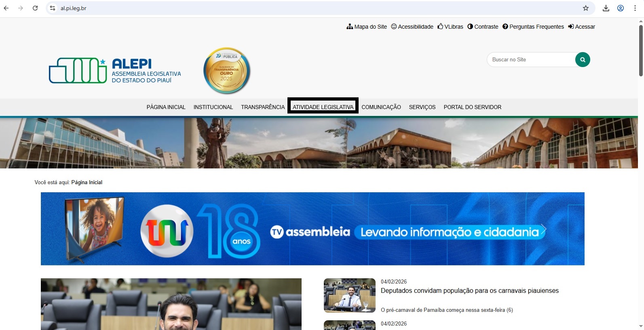Activate VLibras sign language tool
644x330 pixels.
click(450, 27)
